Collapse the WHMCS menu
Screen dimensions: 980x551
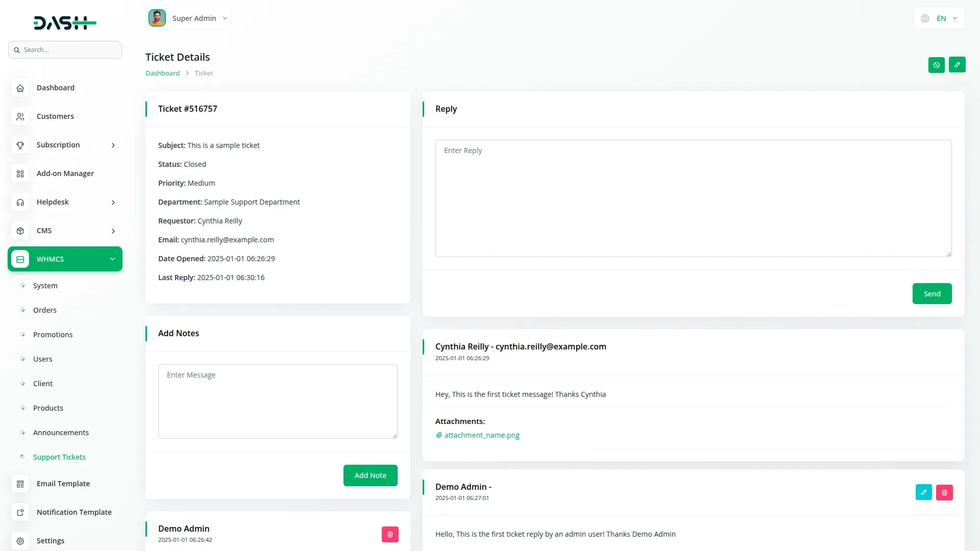point(112,259)
